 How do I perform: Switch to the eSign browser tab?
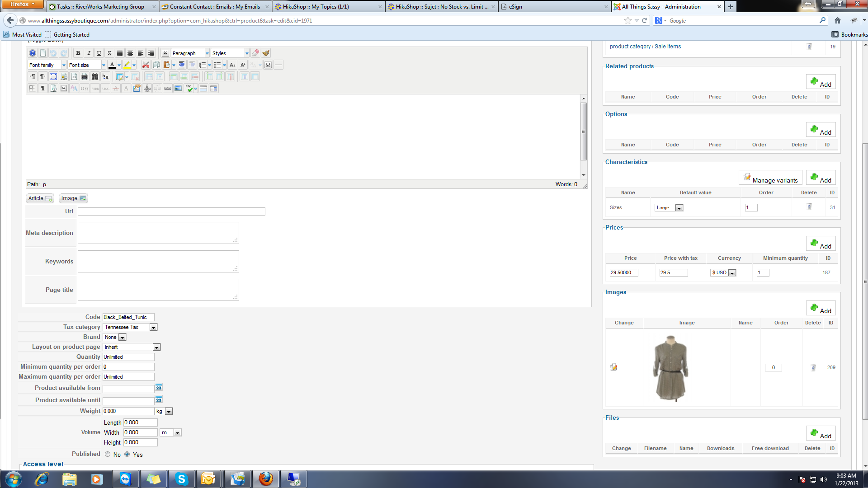(554, 7)
